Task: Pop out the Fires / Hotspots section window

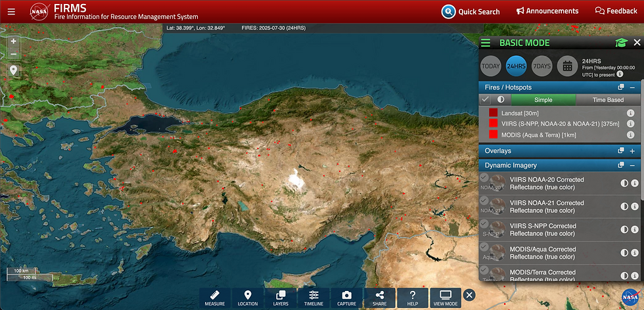Action: pos(621,87)
